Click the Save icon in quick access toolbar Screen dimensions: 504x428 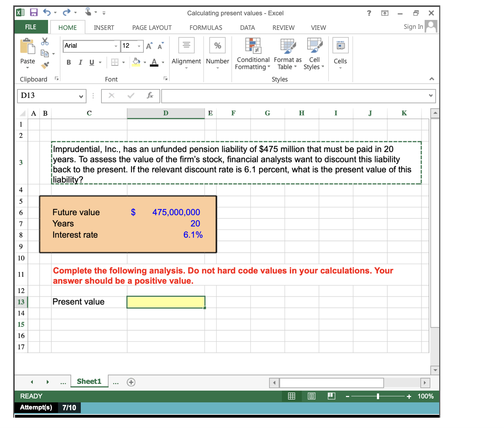pyautogui.click(x=33, y=12)
